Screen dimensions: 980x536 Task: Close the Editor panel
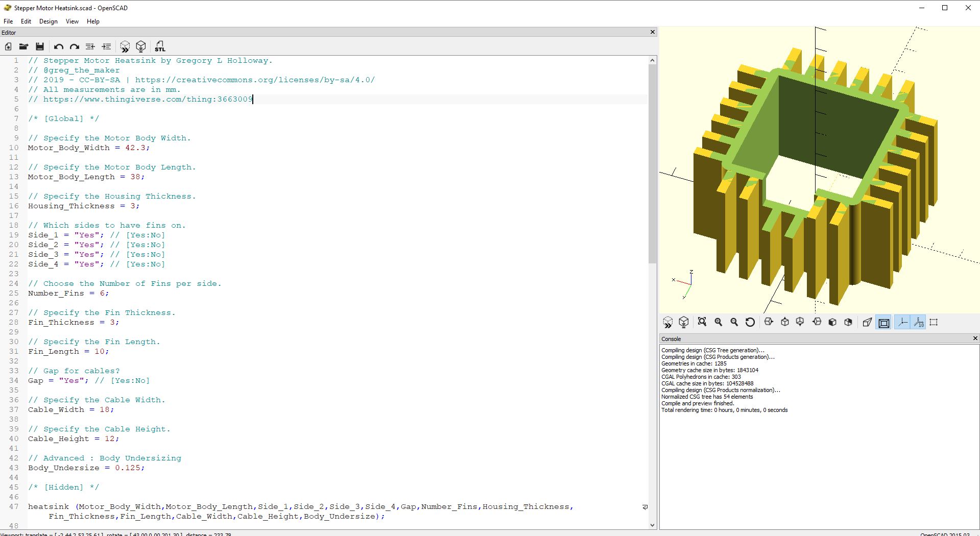652,32
